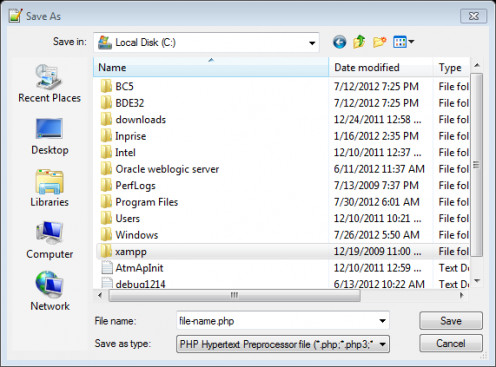Select Intel folder icon
The image size is (496, 367).
click(106, 152)
